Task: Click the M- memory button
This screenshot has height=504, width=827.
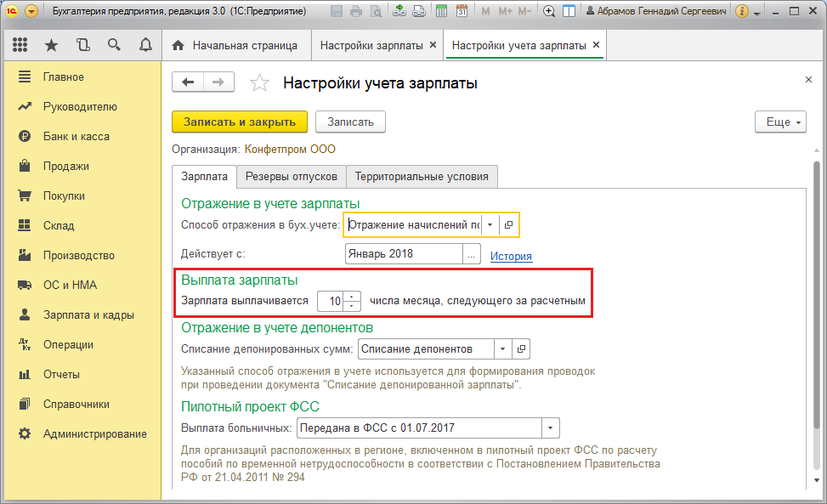Action: [x=524, y=10]
